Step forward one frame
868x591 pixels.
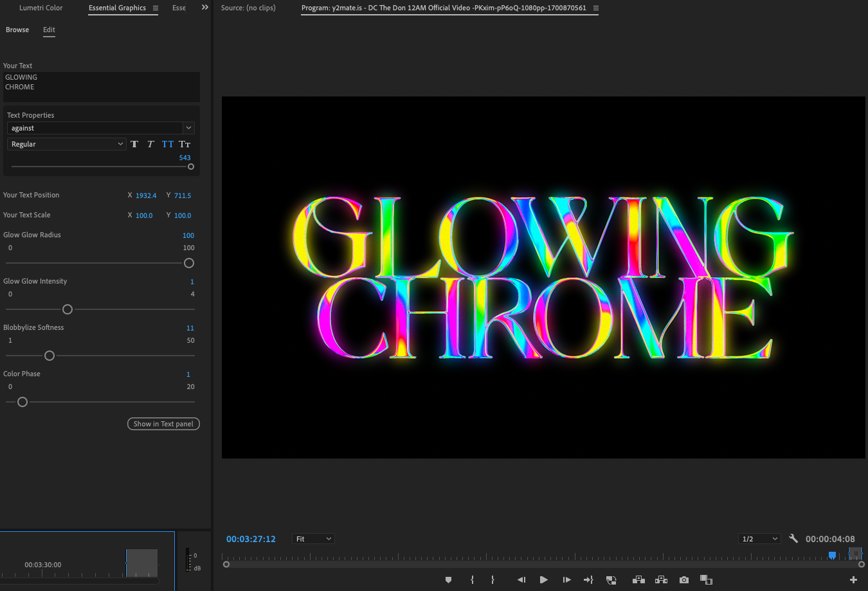click(x=566, y=580)
